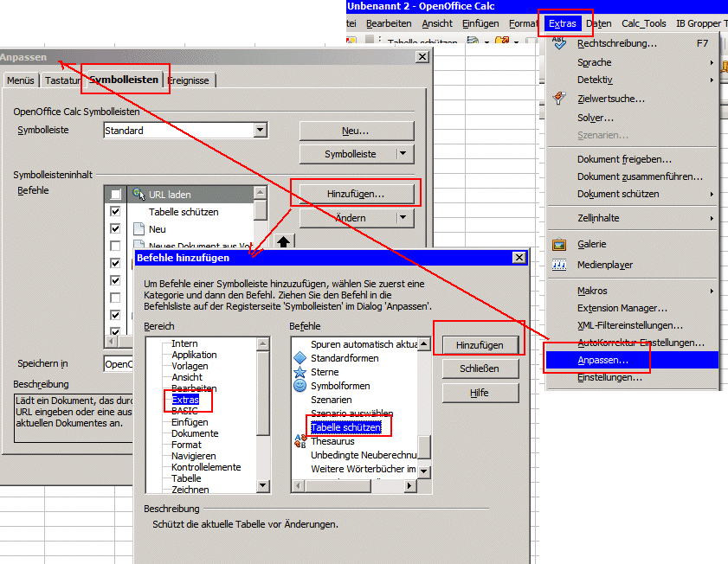The height and width of the screenshot is (564, 728).
Task: Switch to the Symbolleisten tab
Action: (124, 80)
